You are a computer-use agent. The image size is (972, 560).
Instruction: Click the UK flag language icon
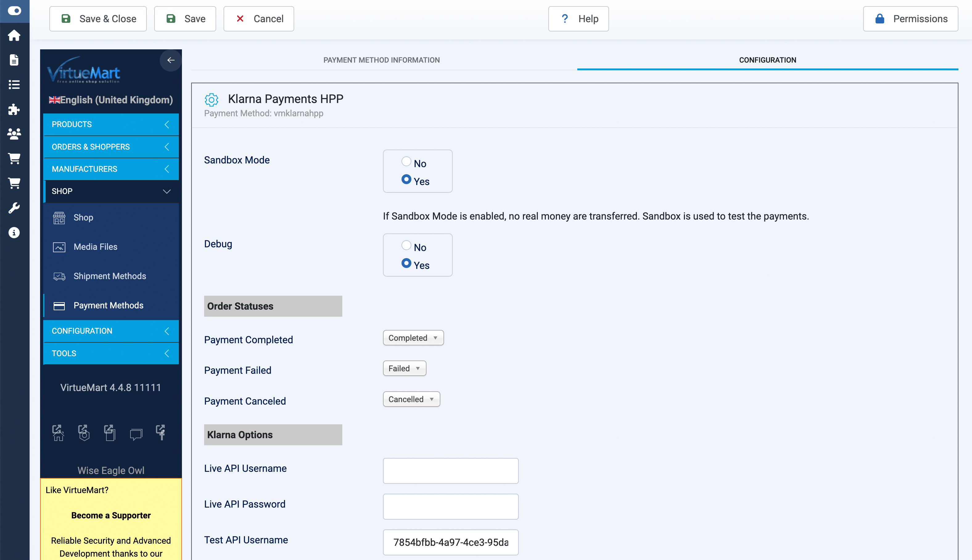point(54,100)
